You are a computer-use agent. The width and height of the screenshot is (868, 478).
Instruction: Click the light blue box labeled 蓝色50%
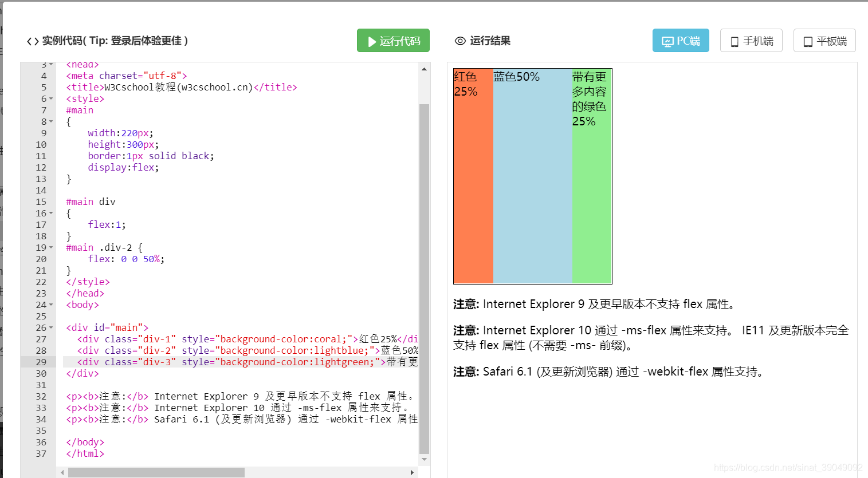[x=533, y=176]
